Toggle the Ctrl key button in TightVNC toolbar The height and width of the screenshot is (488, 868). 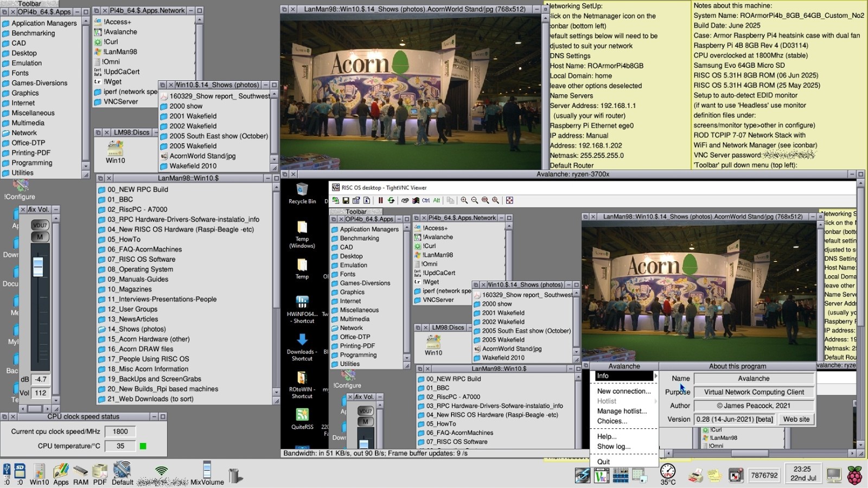(x=426, y=200)
